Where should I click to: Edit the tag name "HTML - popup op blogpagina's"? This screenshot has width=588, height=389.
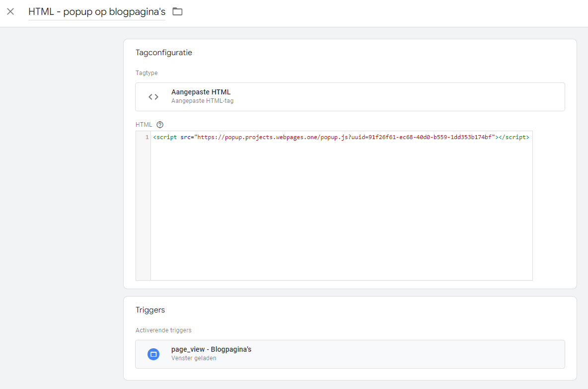pyautogui.click(x=97, y=11)
